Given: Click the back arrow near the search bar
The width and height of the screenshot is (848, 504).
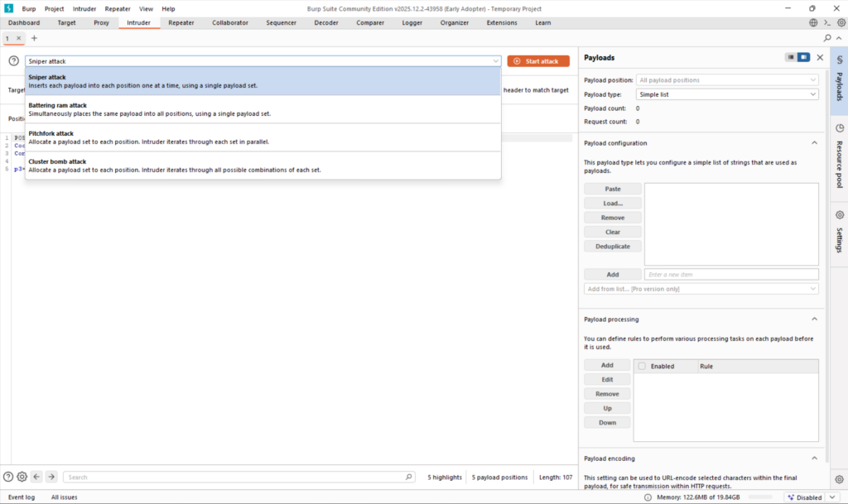Looking at the screenshot, I should tap(36, 477).
